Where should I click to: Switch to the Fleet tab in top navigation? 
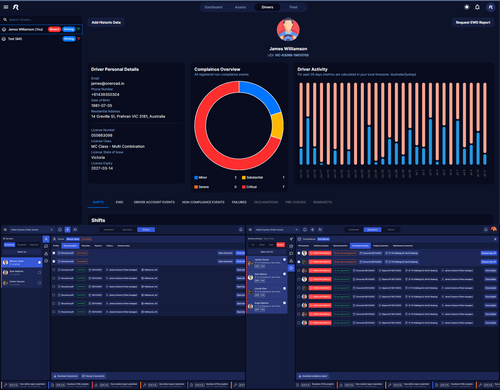pyautogui.click(x=293, y=7)
